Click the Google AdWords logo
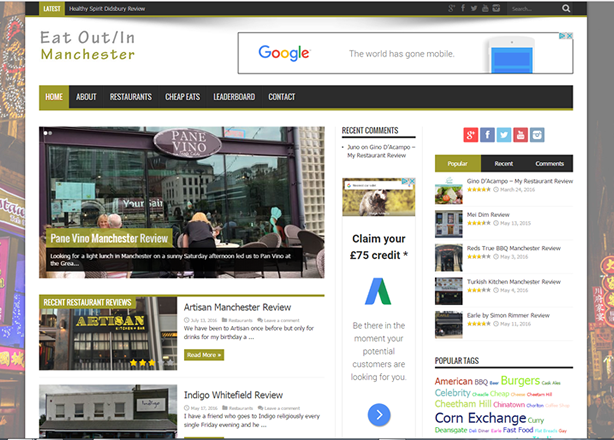614x440 pixels. [x=378, y=291]
